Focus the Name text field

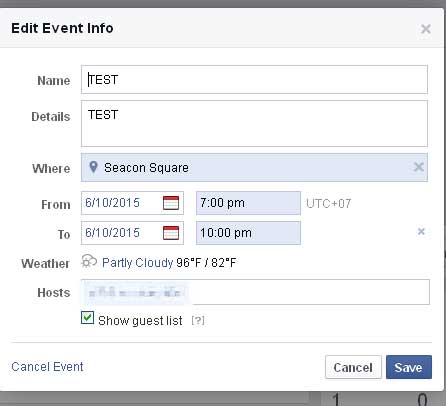point(254,80)
